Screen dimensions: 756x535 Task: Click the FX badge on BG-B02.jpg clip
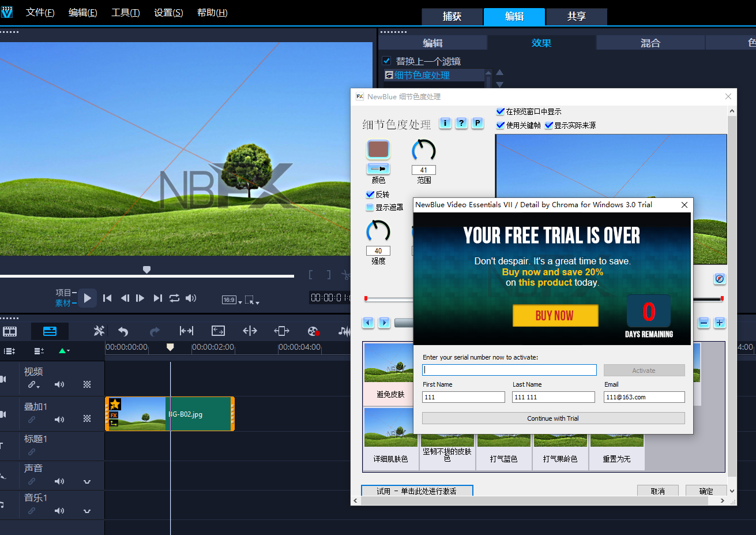114,415
